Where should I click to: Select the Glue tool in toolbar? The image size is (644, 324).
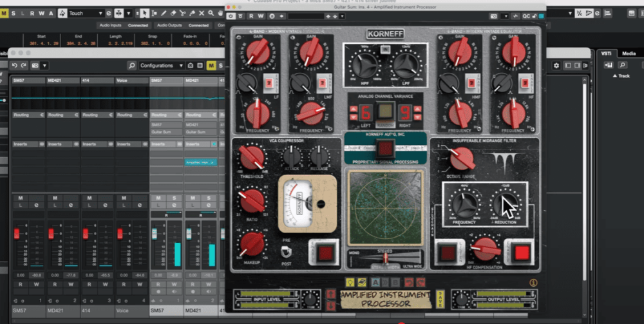tap(192, 13)
